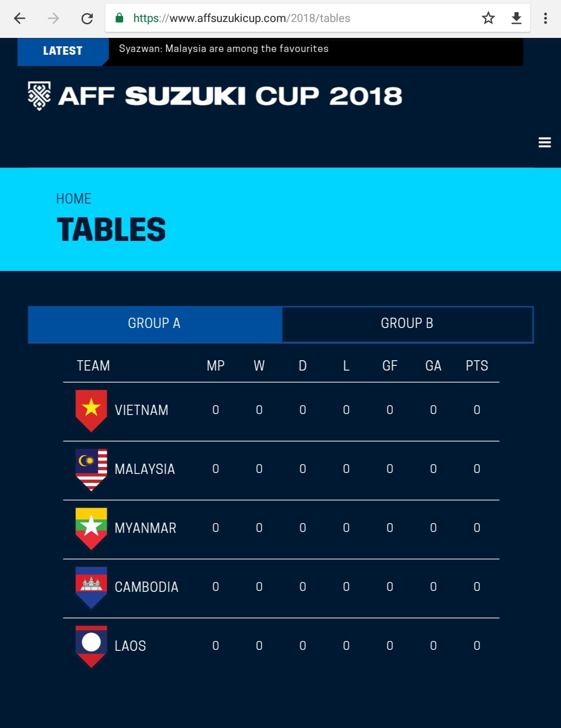Click the Vietnam flag badge

point(91,410)
